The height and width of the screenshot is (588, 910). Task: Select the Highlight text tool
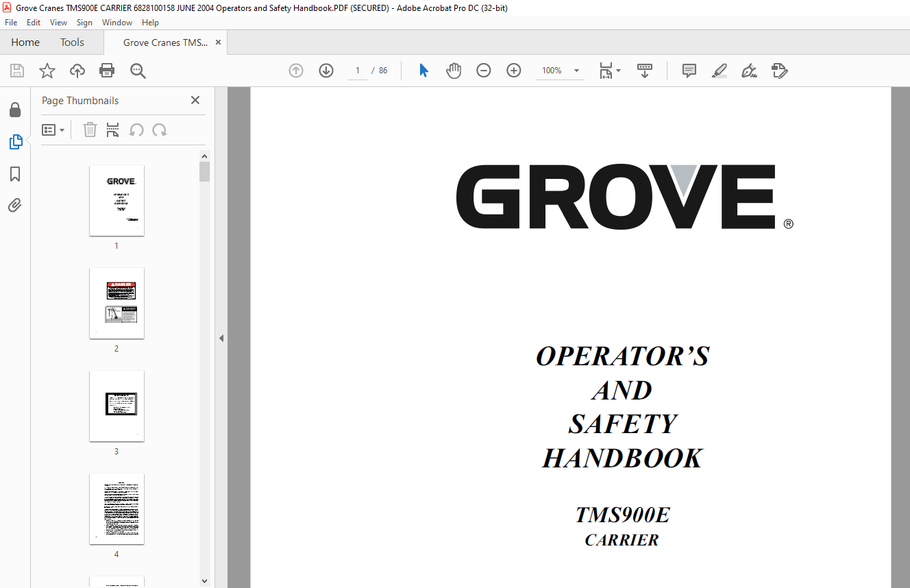point(720,71)
